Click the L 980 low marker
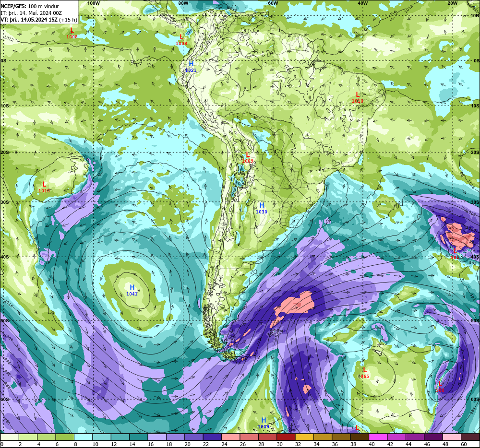Image resolution: width=480 pixels, height=448 pixels. (x=440, y=387)
